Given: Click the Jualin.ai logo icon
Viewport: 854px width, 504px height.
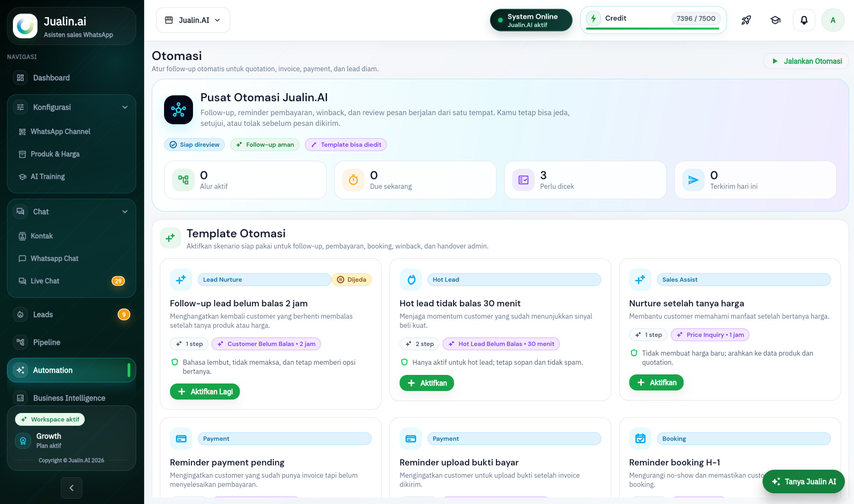Looking at the screenshot, I should pyautogui.click(x=25, y=26).
